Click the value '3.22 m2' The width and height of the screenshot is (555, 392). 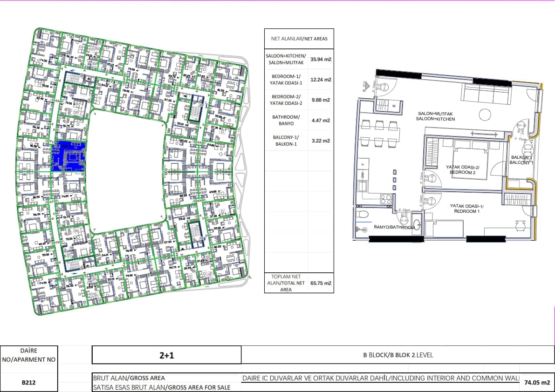321,141
